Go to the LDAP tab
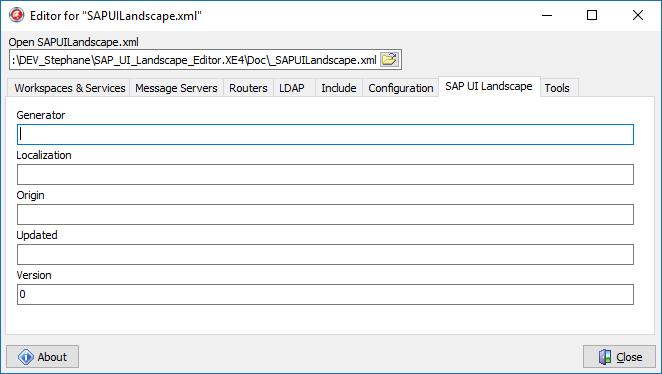Screen dimensions: 662x374 [x=292, y=88]
